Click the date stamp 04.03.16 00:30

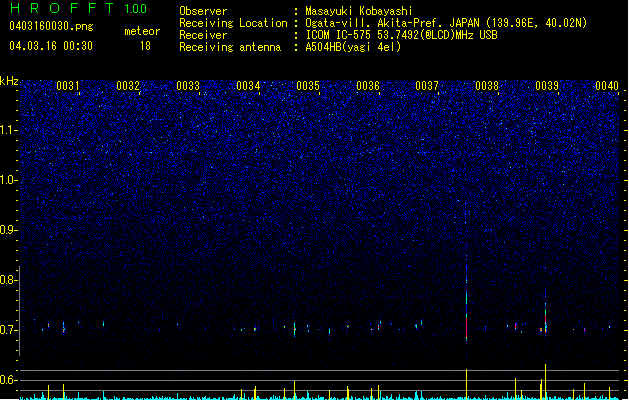[51, 46]
